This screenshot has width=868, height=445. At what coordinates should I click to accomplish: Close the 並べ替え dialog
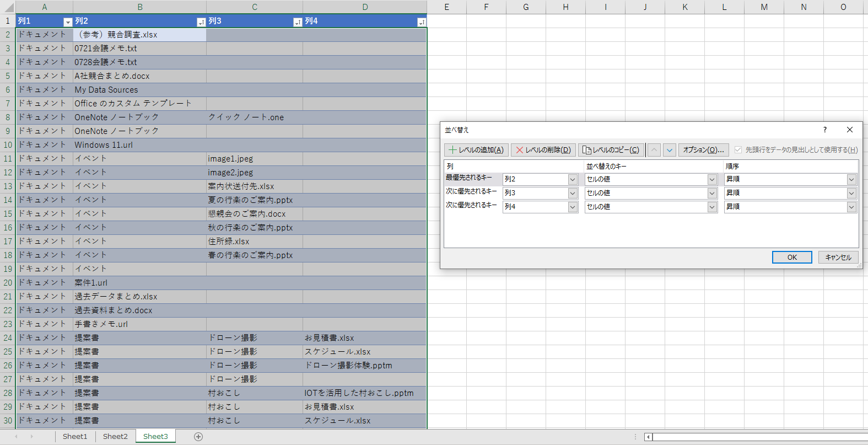pyautogui.click(x=850, y=130)
